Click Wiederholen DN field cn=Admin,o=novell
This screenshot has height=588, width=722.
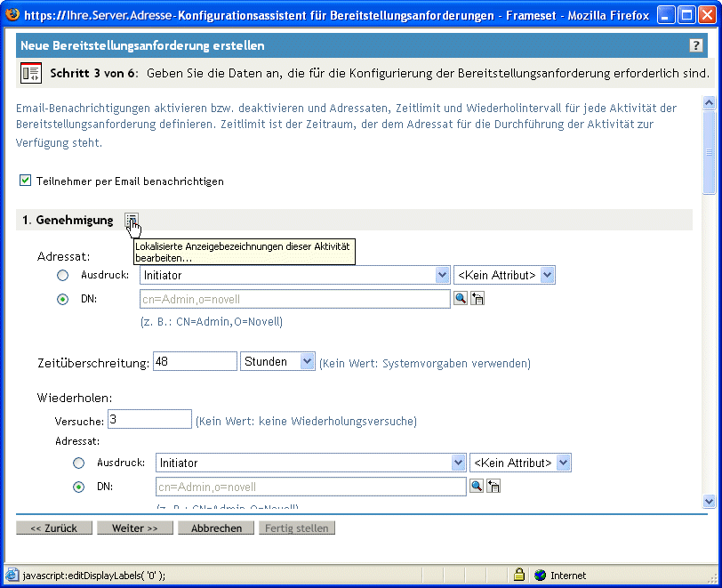point(311,487)
